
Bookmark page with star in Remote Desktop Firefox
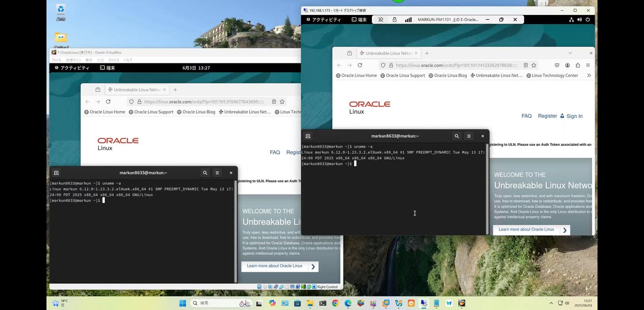coord(534,65)
